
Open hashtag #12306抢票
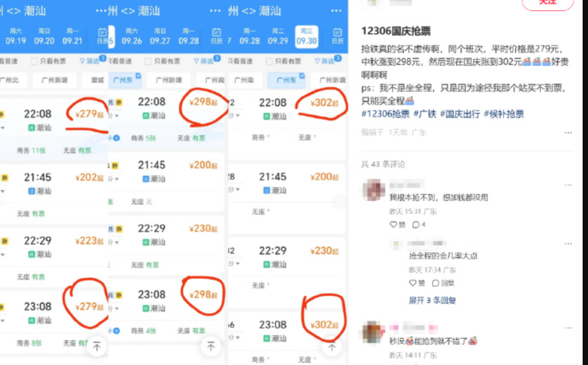pos(385,114)
